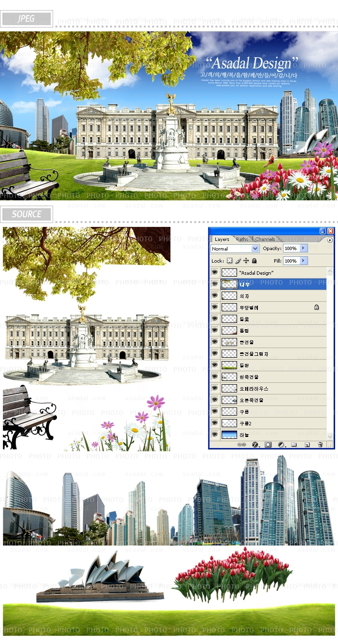338x644 pixels.
Task: Hide the 의자 layer
Action: pyautogui.click(x=215, y=296)
